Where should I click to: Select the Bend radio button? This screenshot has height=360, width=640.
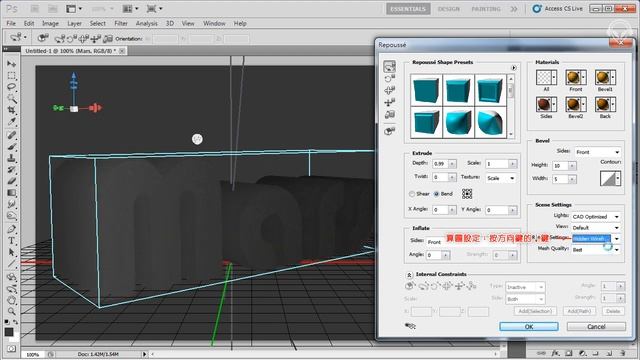pyautogui.click(x=436, y=194)
